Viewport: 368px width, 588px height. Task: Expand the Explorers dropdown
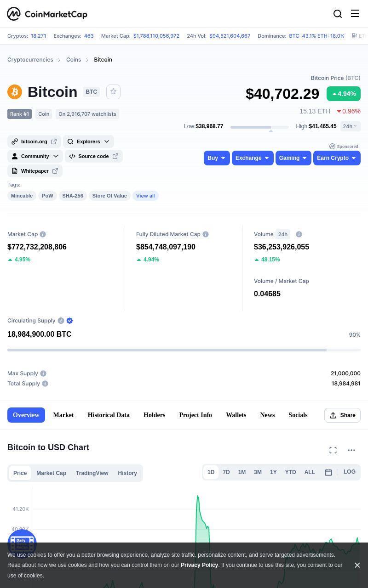click(88, 141)
